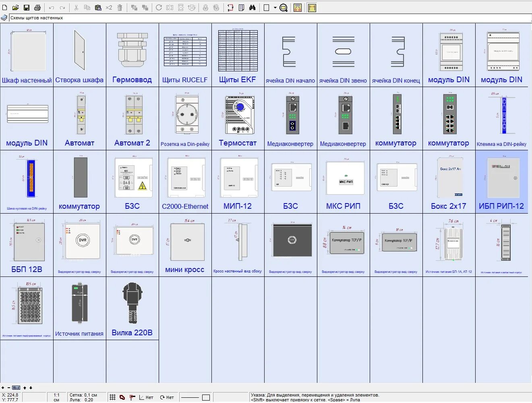Select the 'МКС РИП' component

[x=343, y=182]
